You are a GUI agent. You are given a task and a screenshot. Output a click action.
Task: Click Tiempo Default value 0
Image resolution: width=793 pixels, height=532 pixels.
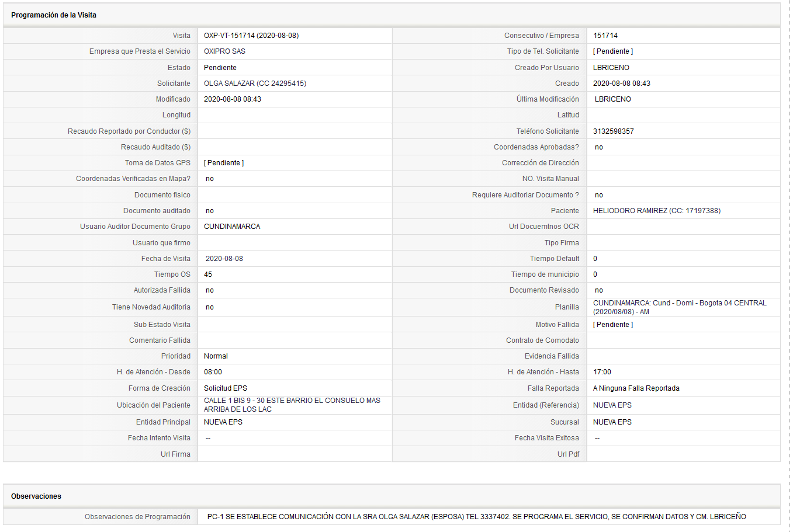coord(595,259)
